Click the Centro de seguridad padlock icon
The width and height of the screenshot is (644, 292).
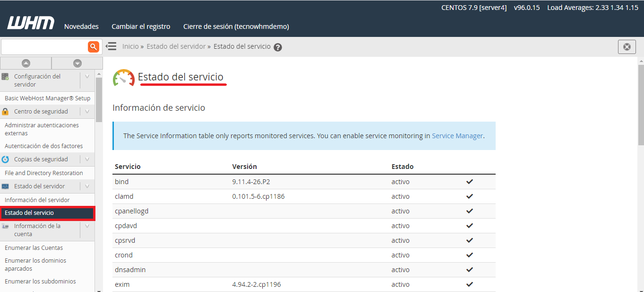pos(5,112)
